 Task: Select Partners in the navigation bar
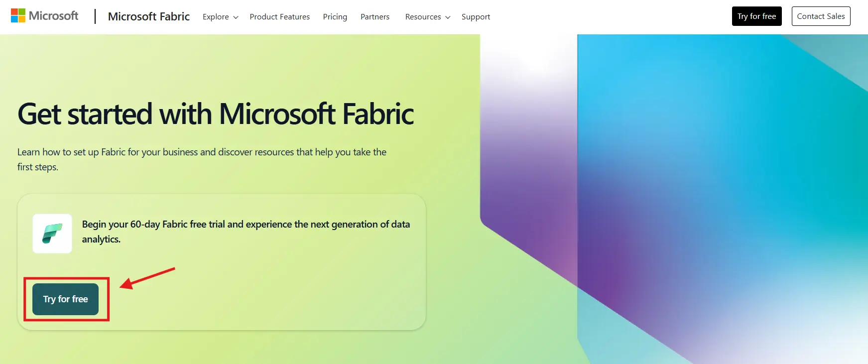pos(375,17)
